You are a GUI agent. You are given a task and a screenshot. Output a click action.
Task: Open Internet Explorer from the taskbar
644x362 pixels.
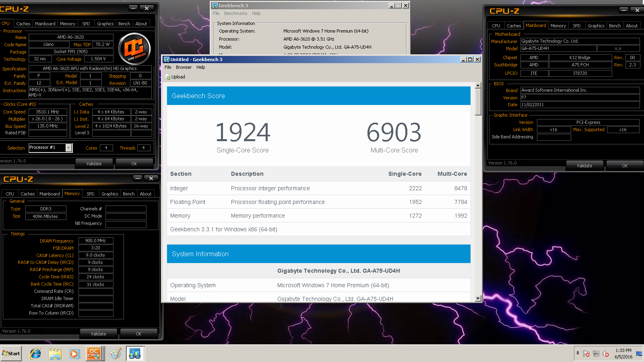35,354
